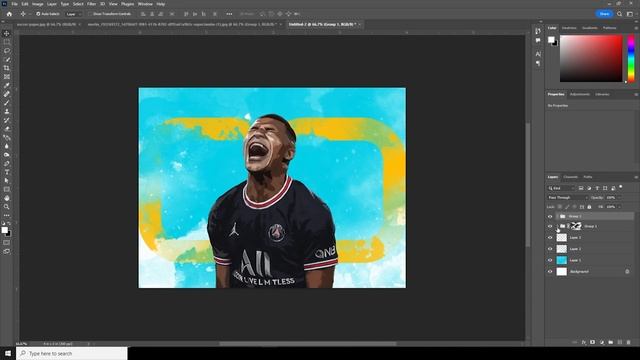The image size is (640, 360).
Task: Switch to the Swatches tab
Action: coord(569,28)
